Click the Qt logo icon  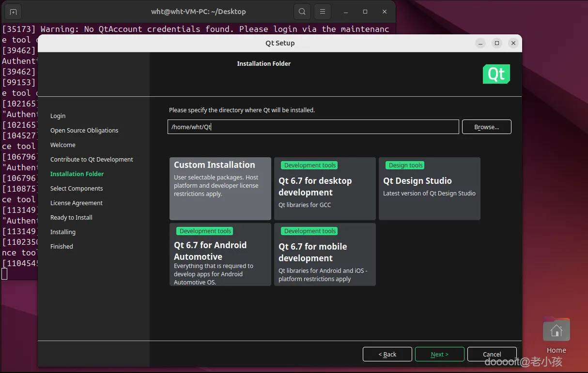[x=496, y=74]
